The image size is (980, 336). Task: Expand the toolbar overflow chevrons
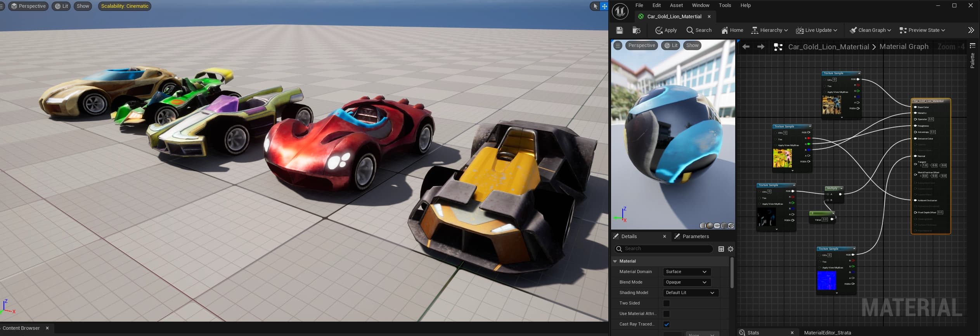(971, 30)
